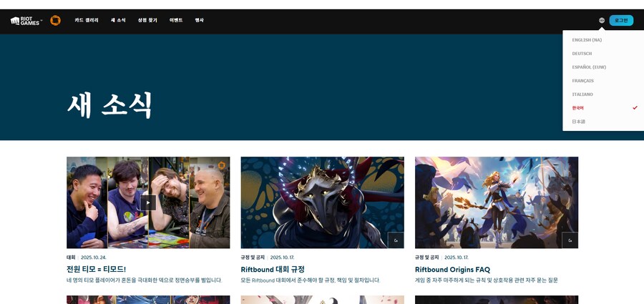This screenshot has width=644, height=304.
Task: Click the Riot Games logo
Action: pos(25,21)
